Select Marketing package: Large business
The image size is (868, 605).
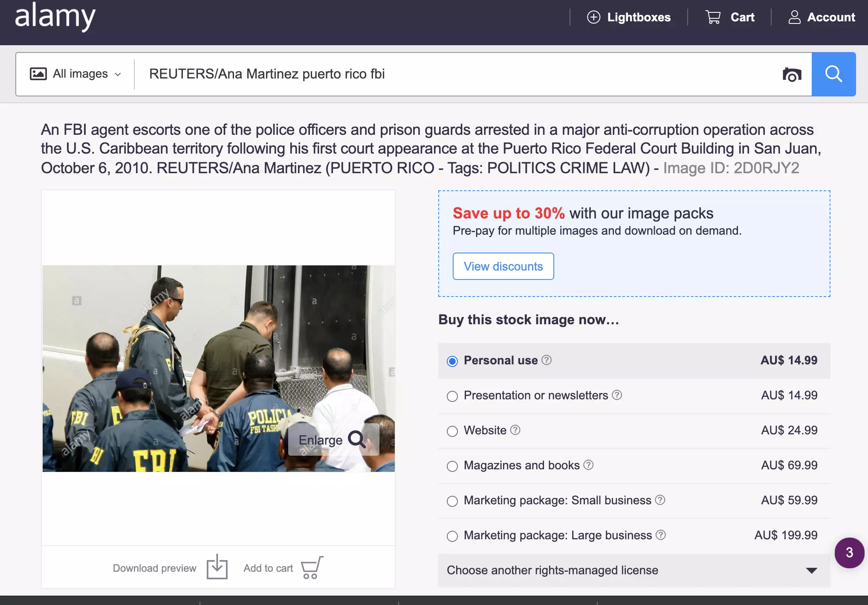coord(452,536)
